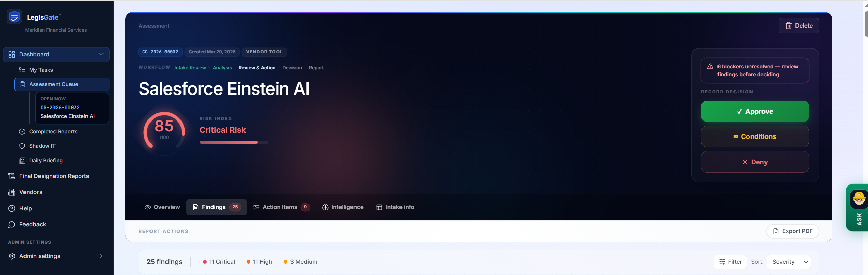
Task: Go to the Decision workflow step
Action: coord(292,68)
